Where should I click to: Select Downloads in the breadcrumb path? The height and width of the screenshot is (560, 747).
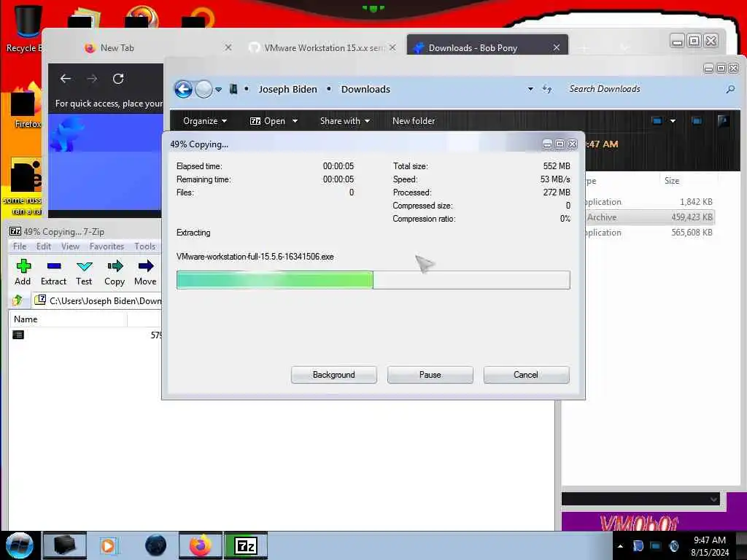point(365,89)
